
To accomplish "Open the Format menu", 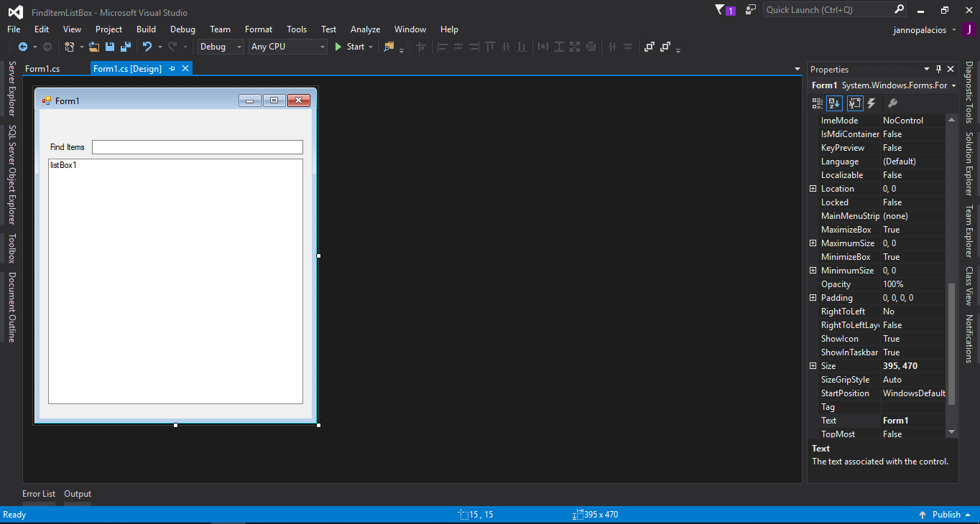I will (x=259, y=29).
